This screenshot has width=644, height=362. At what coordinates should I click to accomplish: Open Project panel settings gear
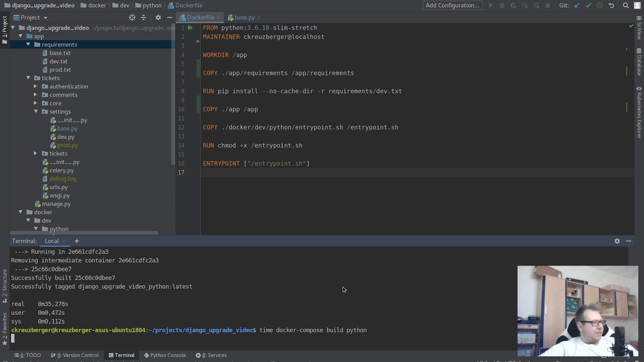tap(158, 17)
